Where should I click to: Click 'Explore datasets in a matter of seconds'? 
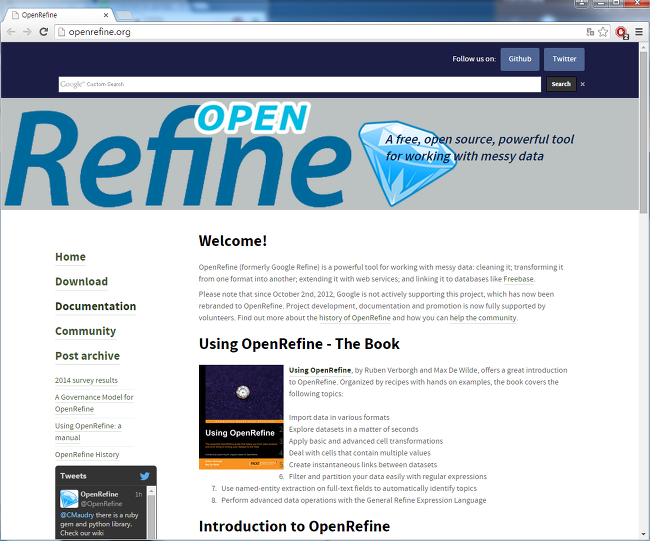[354, 429]
